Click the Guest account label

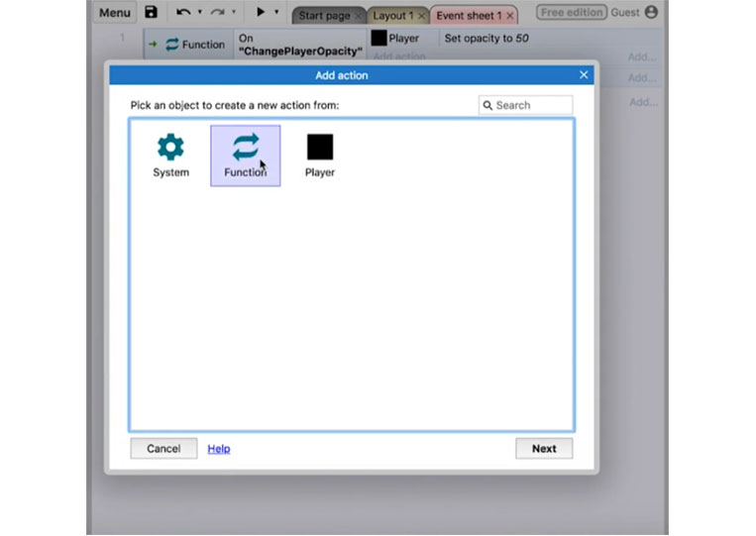click(625, 13)
